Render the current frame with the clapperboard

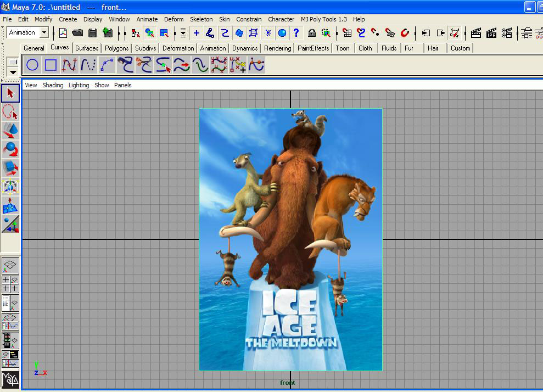click(x=476, y=33)
